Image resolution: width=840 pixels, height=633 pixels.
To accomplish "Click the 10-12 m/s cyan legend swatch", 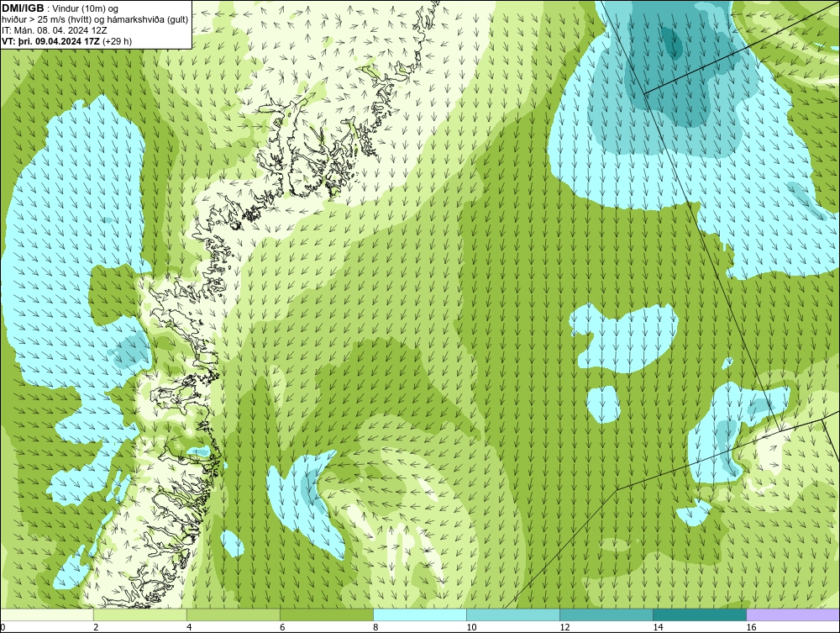I will (x=513, y=615).
